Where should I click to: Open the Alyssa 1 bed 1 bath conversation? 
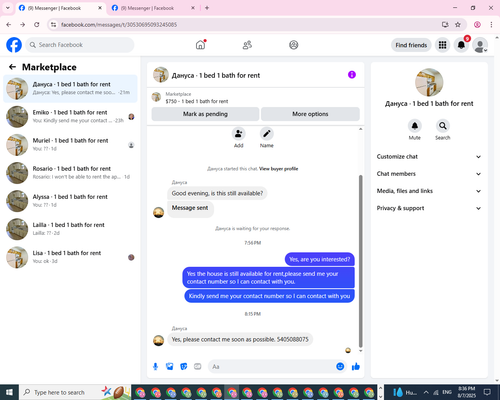(x=70, y=201)
